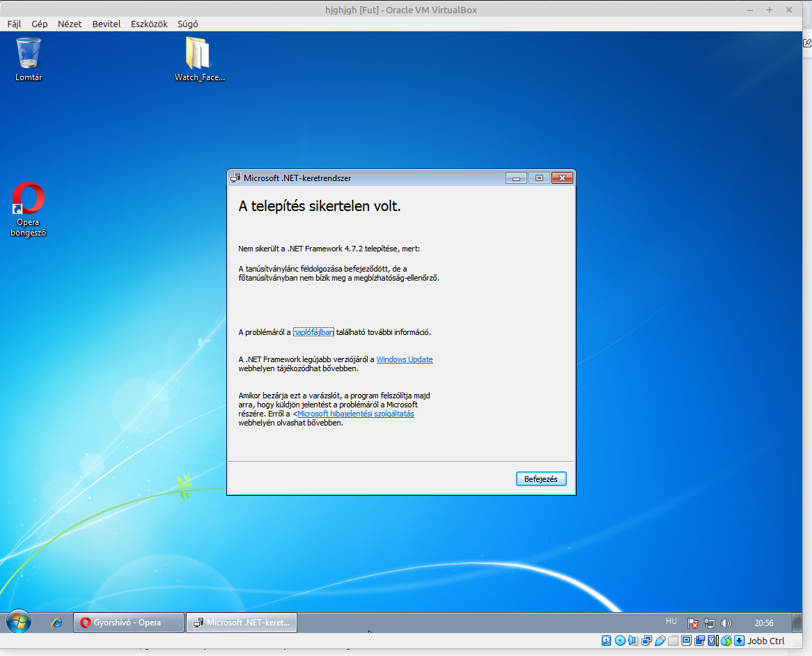Open Microsoft hibajelentési szolgáltatás link
The height and width of the screenshot is (656, 812).
[356, 414]
